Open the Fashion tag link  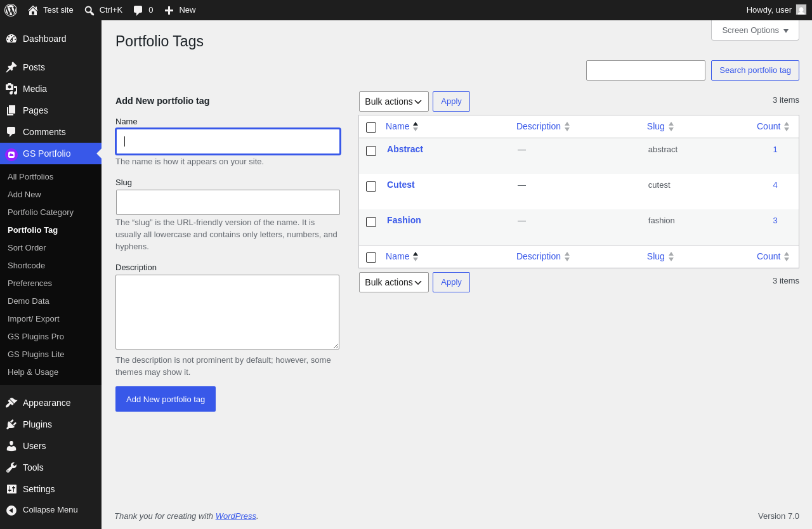(404, 220)
